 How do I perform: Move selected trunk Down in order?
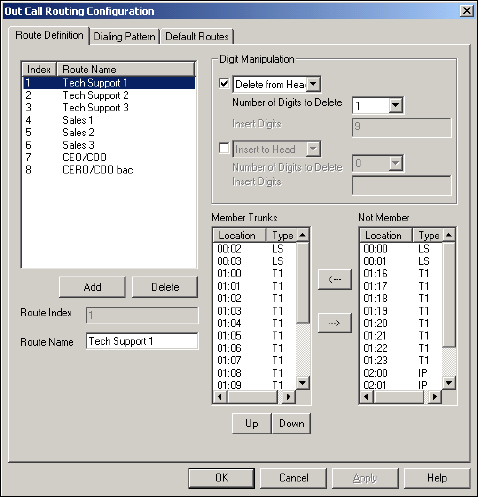click(x=292, y=423)
